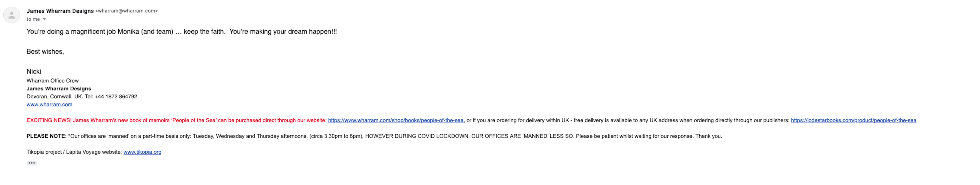Click sender name James Wharram Designs in header
This screenshot has width=980, height=185.
click(x=60, y=11)
